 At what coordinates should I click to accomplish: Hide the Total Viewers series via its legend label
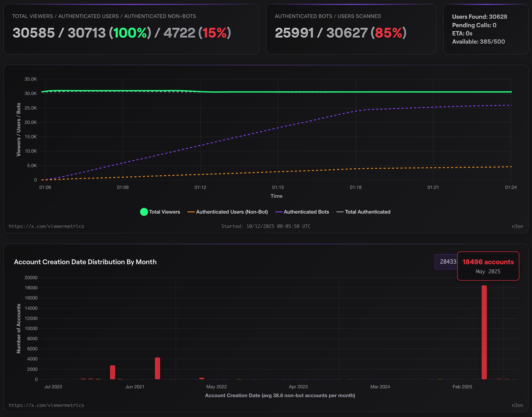(164, 212)
